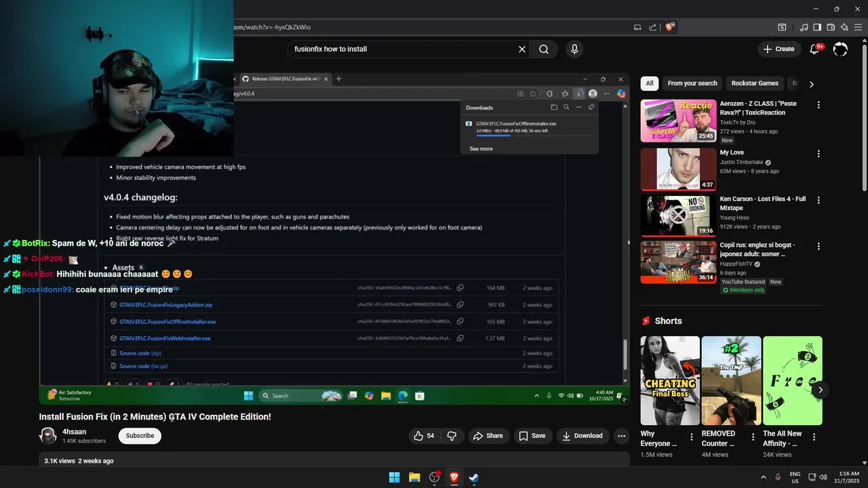868x488 pixels.
Task: Click the Download button under video
Action: [x=583, y=436]
